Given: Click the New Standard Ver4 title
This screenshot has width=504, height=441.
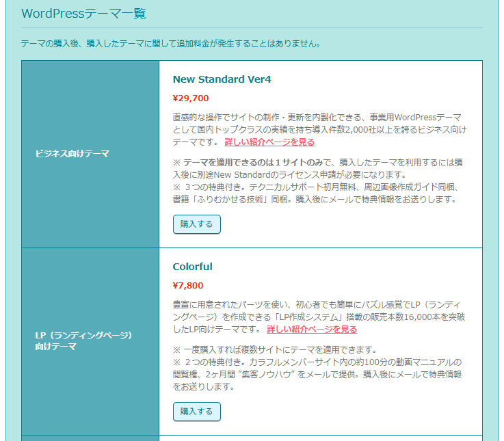Looking at the screenshot, I should (222, 79).
